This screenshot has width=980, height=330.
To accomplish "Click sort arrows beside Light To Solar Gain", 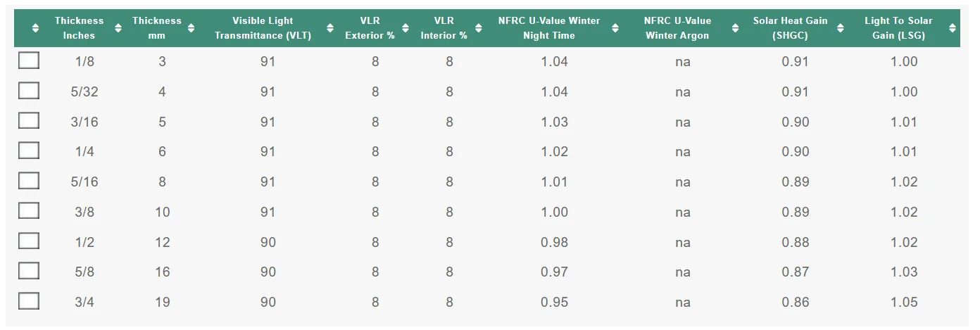I will pyautogui.click(x=953, y=28).
